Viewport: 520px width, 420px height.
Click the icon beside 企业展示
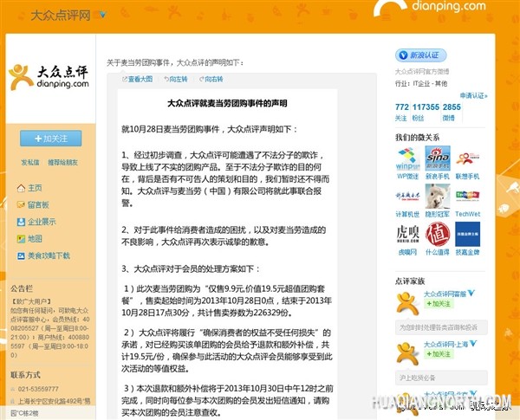click(21, 222)
